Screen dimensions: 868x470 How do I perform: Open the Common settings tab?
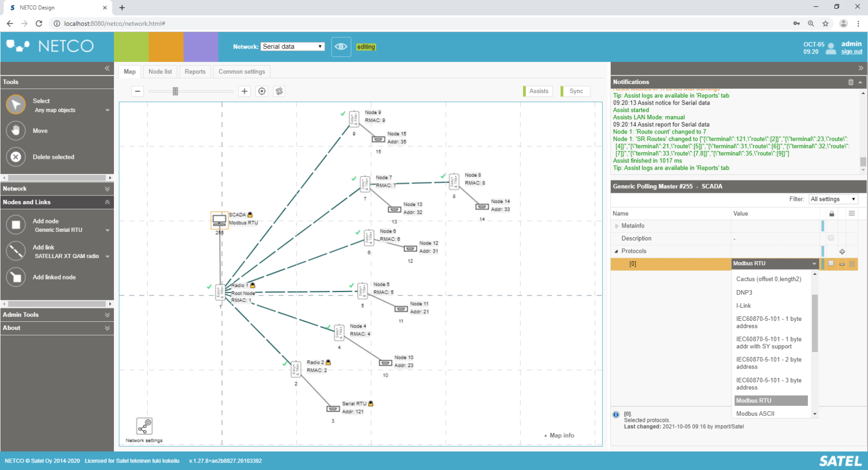click(242, 72)
